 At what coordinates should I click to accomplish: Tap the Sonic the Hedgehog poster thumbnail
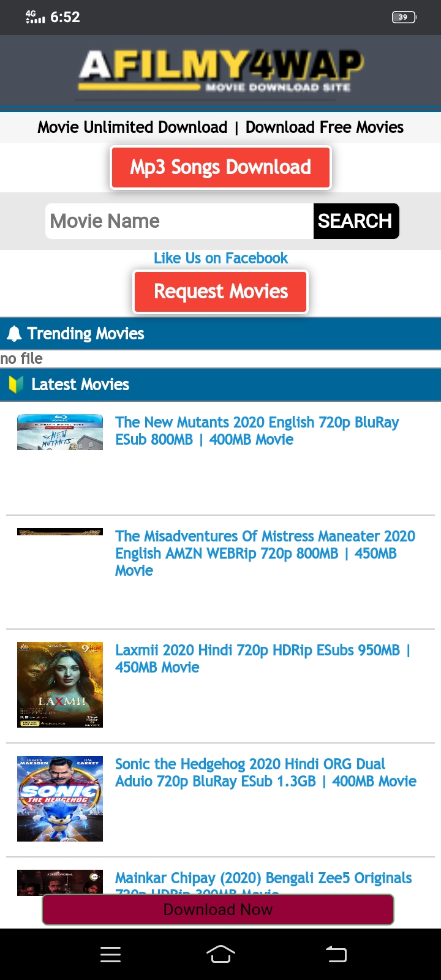[60, 799]
